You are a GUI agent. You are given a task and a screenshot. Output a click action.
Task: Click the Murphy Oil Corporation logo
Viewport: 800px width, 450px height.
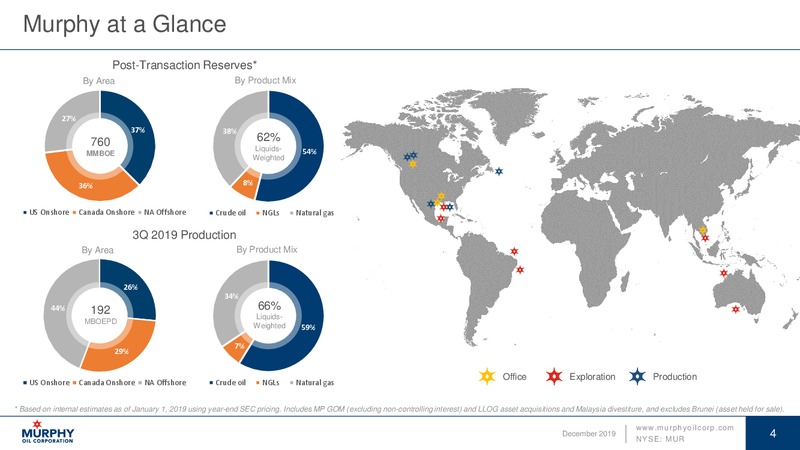pos(47,432)
